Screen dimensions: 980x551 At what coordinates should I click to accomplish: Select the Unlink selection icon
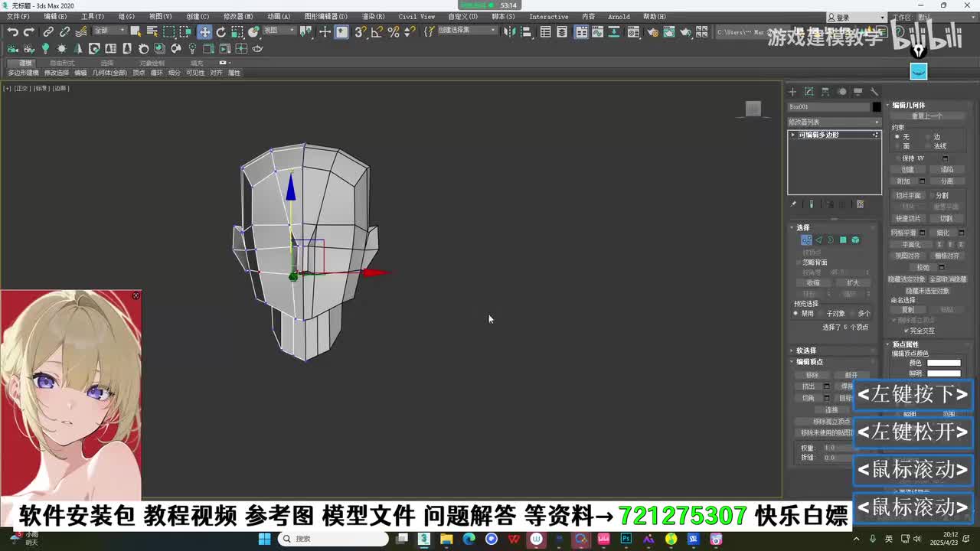pyautogui.click(x=64, y=31)
